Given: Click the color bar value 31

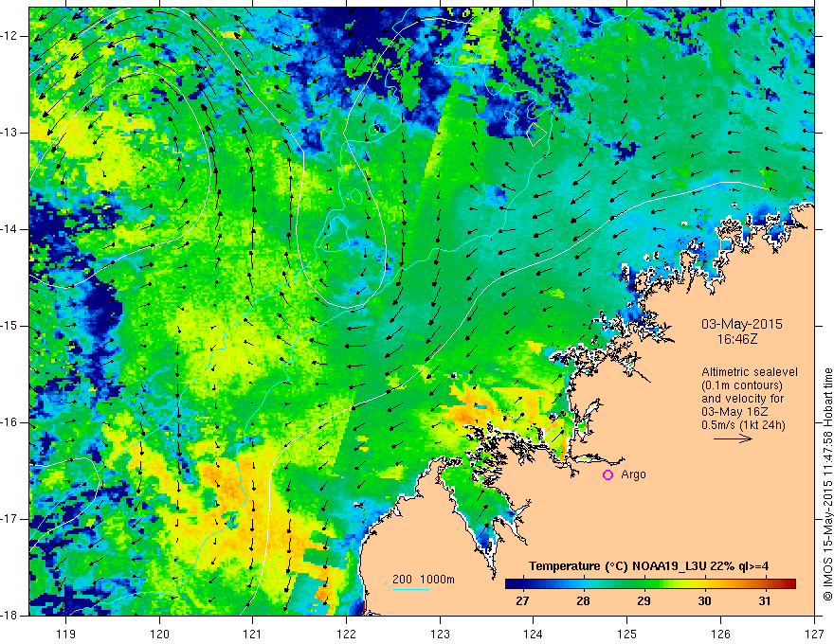Looking at the screenshot, I should point(764,601).
